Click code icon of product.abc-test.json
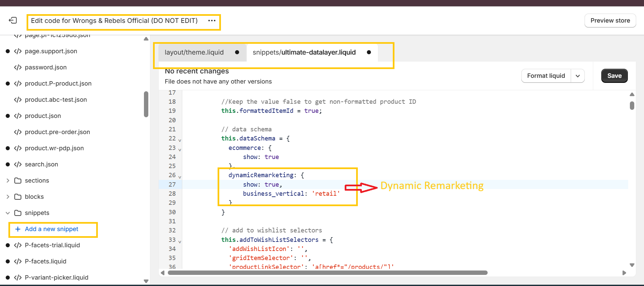Image resolution: width=644 pixels, height=286 pixels. pyautogui.click(x=18, y=100)
